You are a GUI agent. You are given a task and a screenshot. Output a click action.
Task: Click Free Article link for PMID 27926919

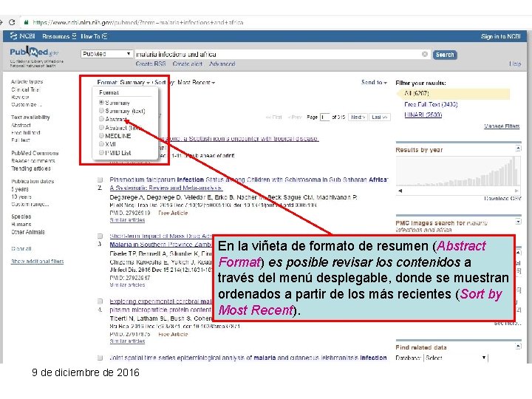point(173,213)
